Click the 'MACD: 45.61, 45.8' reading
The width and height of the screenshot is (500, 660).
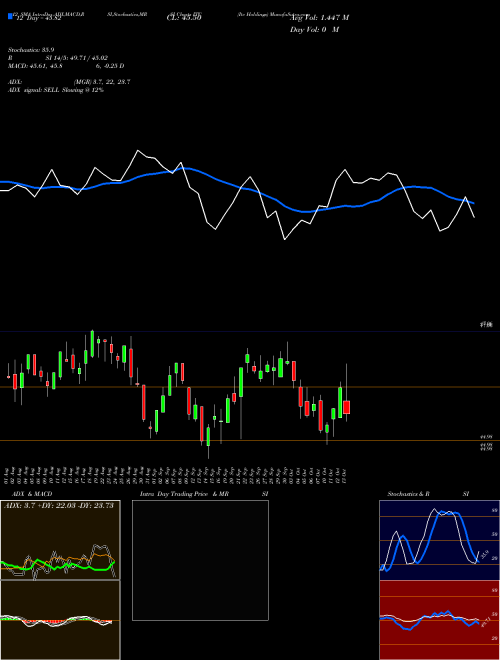36,66
